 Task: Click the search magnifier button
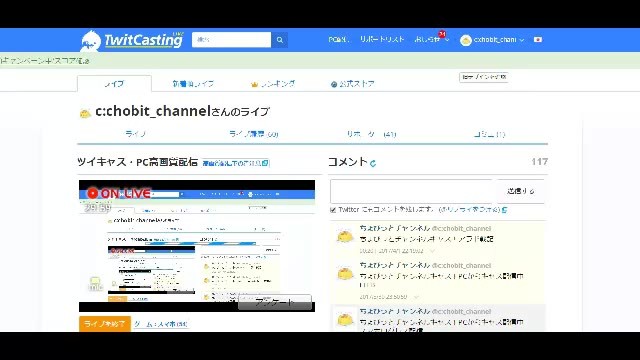(x=280, y=40)
